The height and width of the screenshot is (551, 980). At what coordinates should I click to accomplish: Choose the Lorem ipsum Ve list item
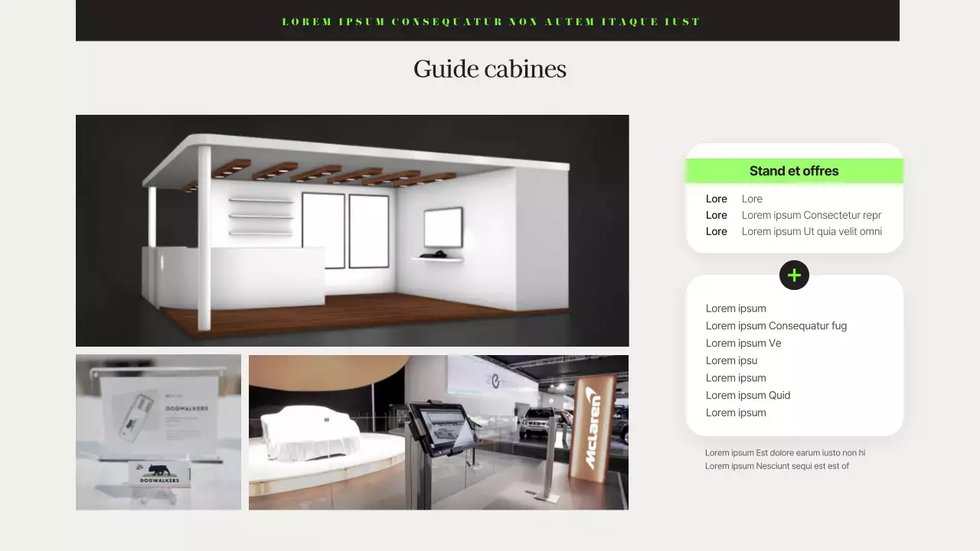pos(743,344)
